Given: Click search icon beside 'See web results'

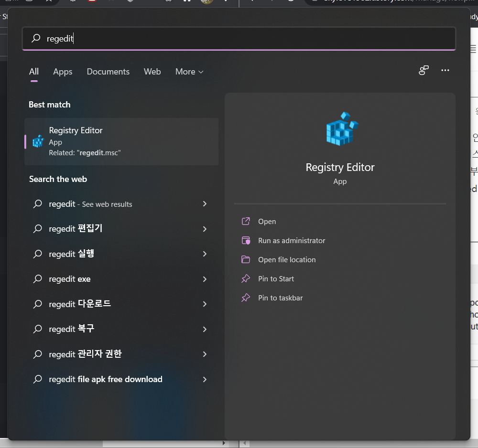Looking at the screenshot, I should point(37,203).
